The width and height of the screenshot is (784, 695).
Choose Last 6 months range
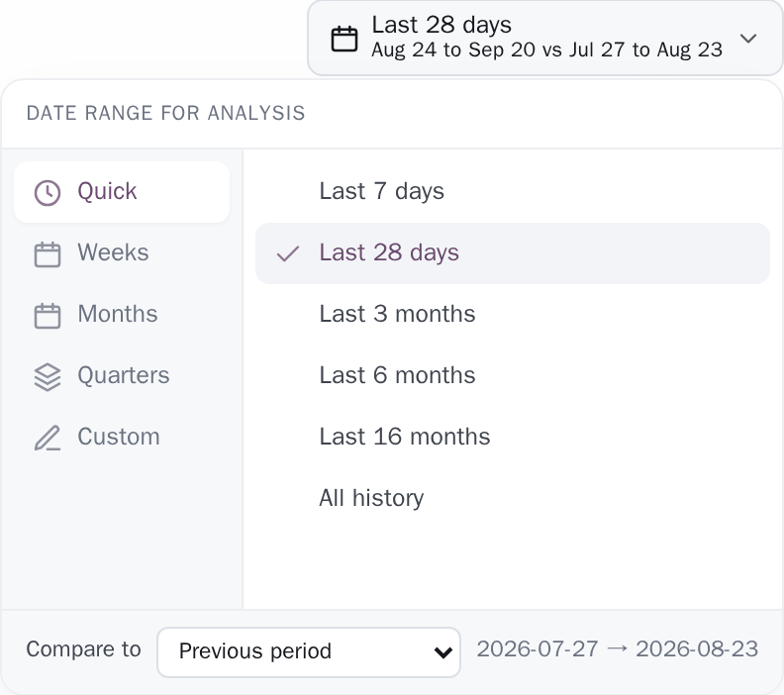tap(513, 376)
